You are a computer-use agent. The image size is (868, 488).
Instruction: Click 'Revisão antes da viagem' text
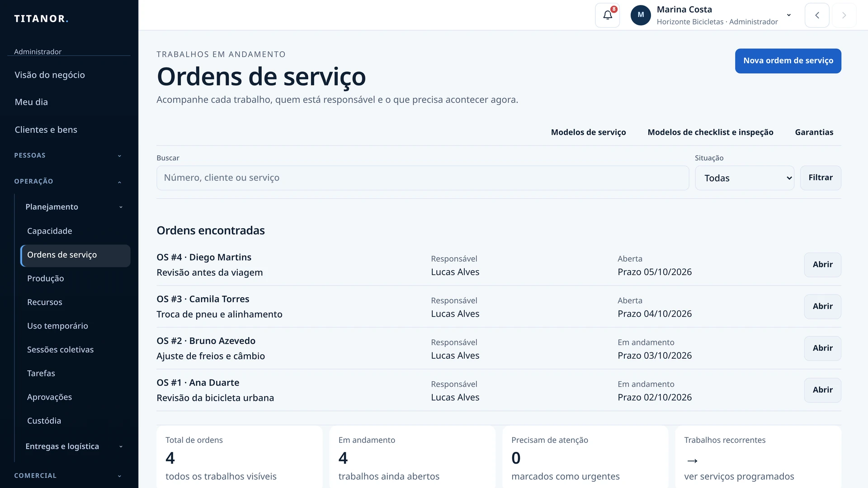[x=209, y=272]
